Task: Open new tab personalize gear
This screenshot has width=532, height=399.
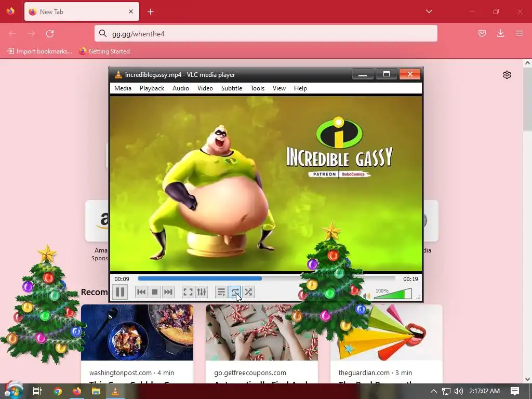Action: coord(507,75)
